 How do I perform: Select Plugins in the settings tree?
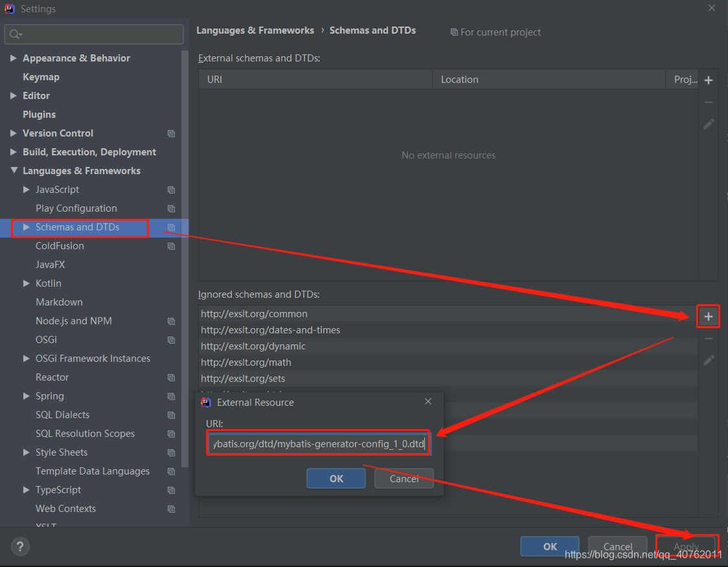pos(40,114)
